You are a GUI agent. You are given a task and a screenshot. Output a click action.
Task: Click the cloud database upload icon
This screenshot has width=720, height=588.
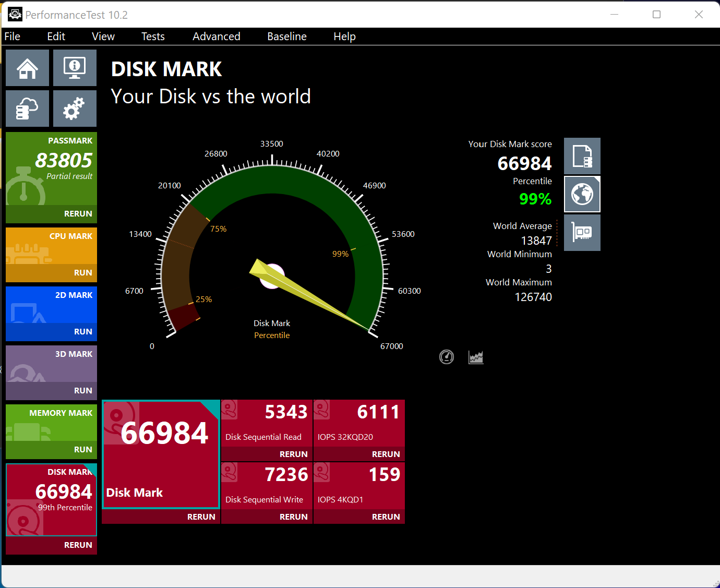(27, 109)
